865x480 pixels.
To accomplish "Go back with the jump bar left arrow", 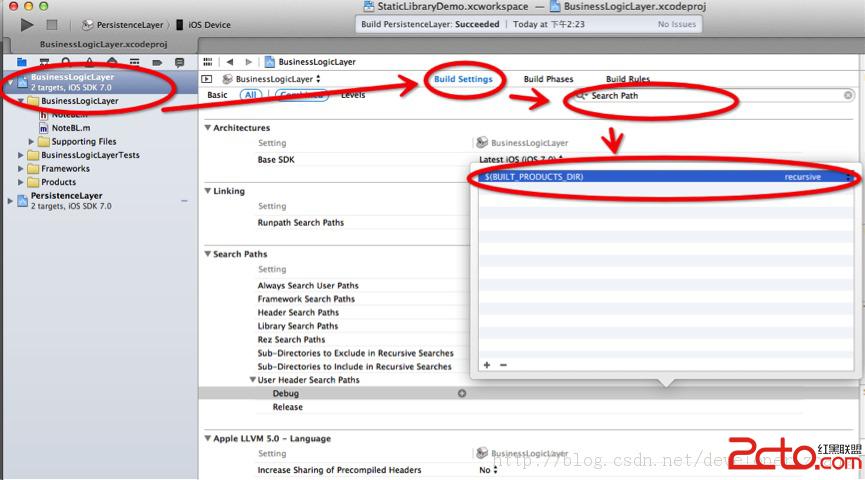I will [230, 62].
